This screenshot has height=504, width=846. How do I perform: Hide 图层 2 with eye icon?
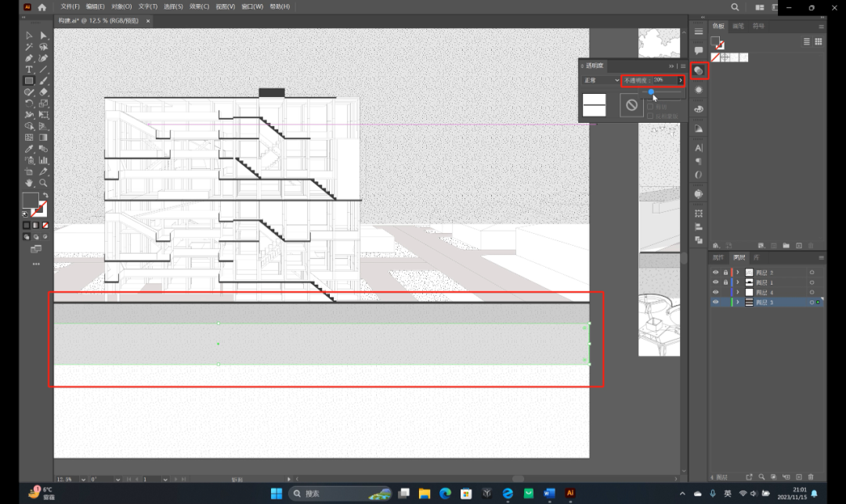(716, 272)
